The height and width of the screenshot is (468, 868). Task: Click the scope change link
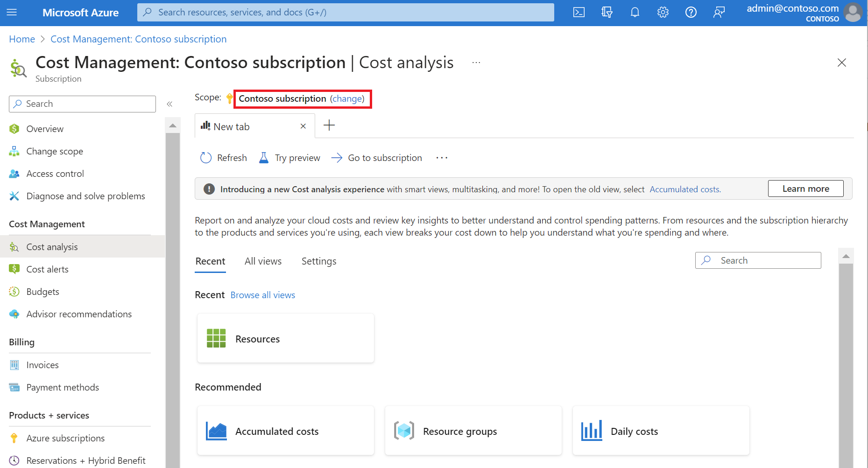(x=347, y=99)
